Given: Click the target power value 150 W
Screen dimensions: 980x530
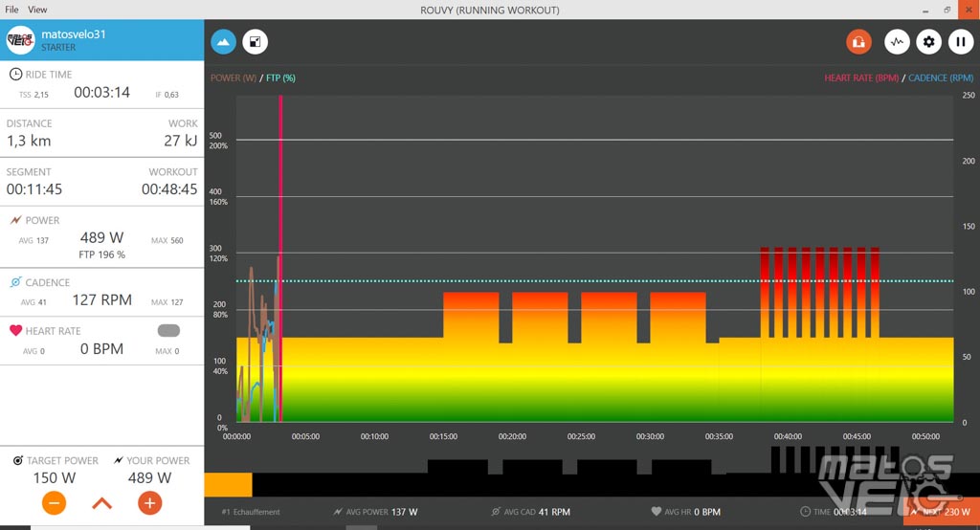Looking at the screenshot, I should point(55,478).
